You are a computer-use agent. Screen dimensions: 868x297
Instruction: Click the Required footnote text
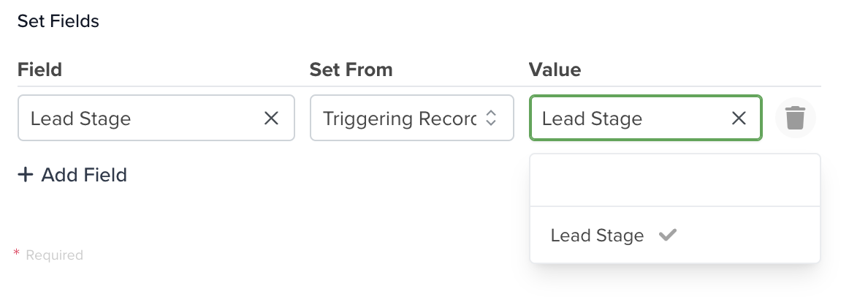[54, 255]
